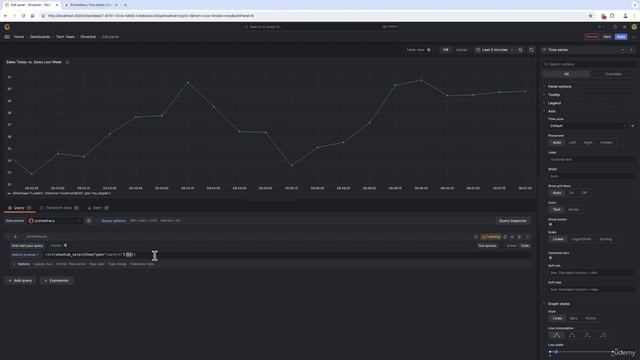The image size is (640, 360).
Task: Select smooth line interpolation icon
Action: [572, 335]
